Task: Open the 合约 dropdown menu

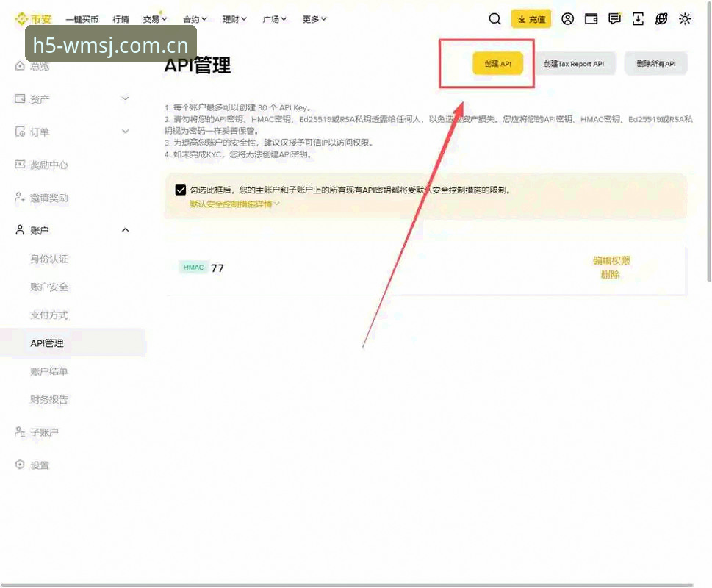Action: (195, 19)
